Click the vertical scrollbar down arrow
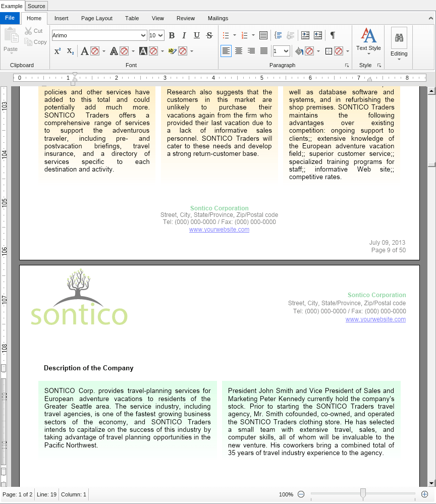This screenshot has width=436, height=504. click(x=431, y=483)
